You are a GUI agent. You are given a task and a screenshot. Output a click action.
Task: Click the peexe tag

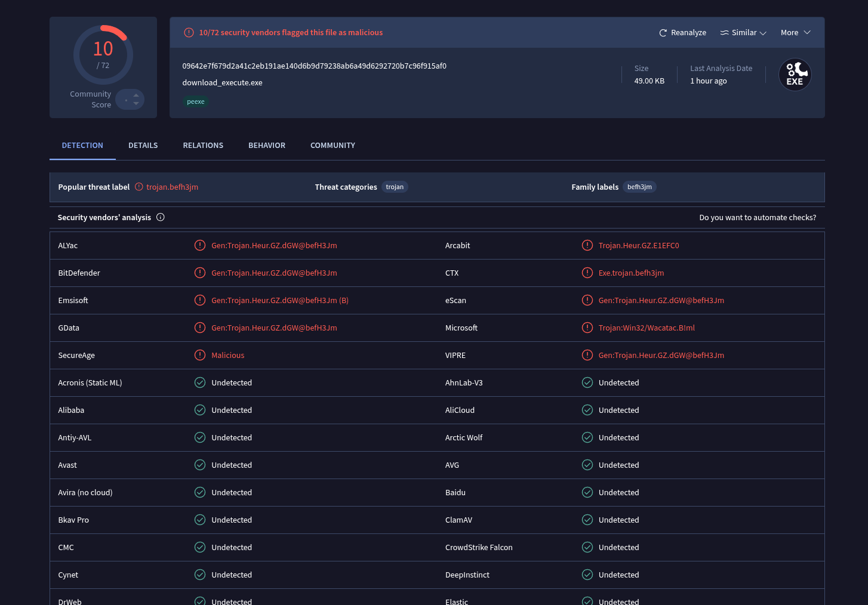pos(196,102)
